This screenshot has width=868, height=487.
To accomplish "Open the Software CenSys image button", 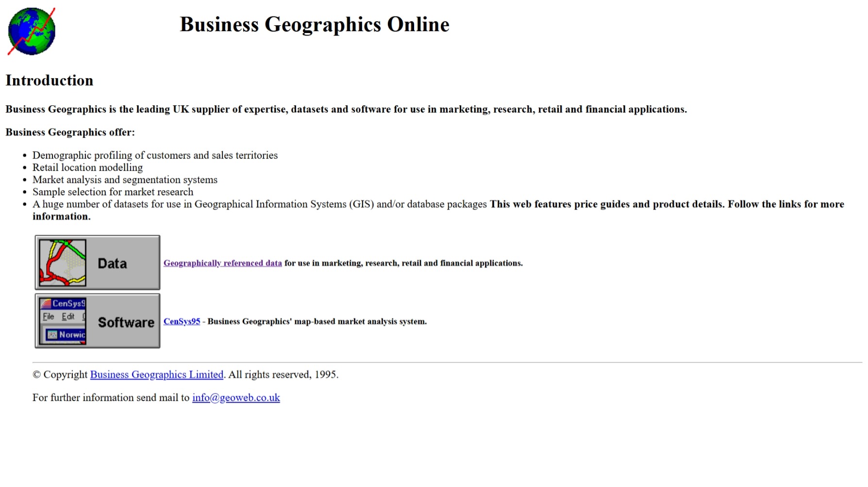I will tap(98, 321).
